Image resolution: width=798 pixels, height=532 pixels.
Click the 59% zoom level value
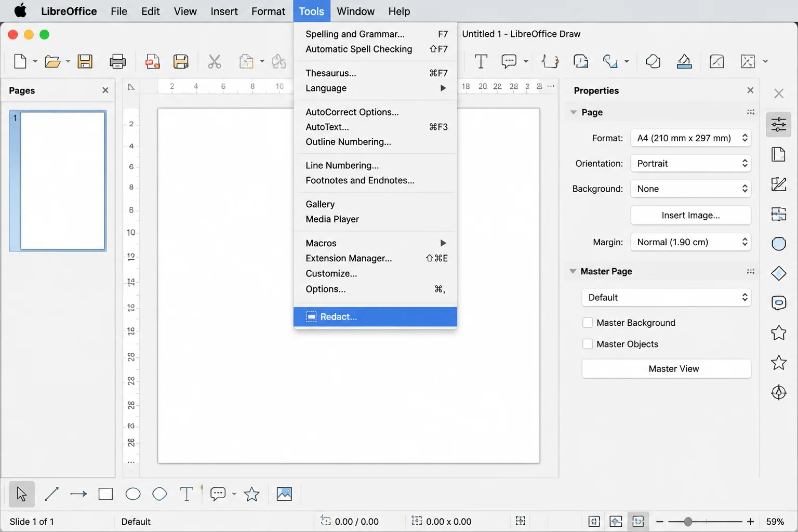[775, 522]
